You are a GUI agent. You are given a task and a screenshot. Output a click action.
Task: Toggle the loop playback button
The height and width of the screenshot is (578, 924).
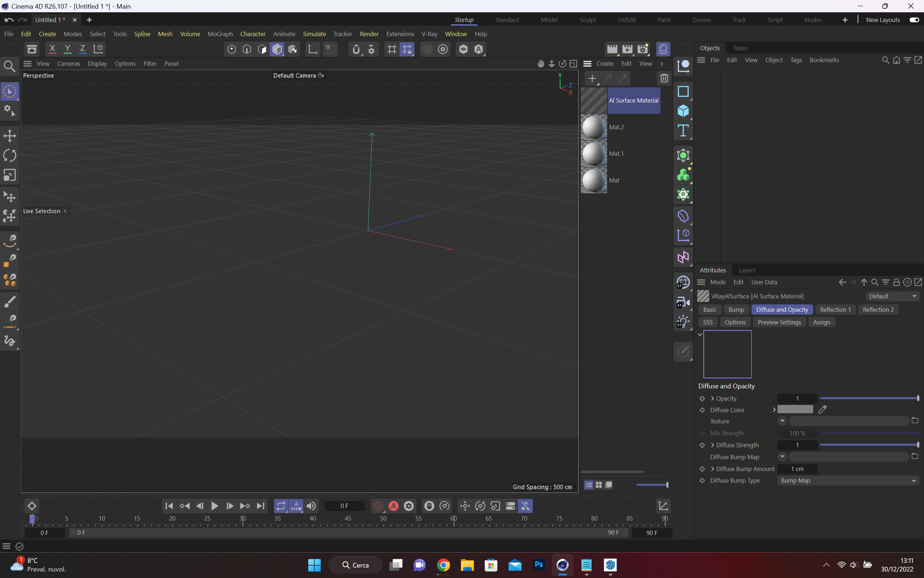pos(281,506)
